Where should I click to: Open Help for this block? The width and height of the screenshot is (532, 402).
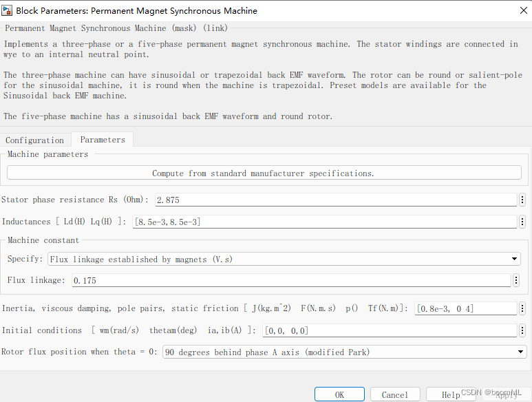tap(451, 394)
